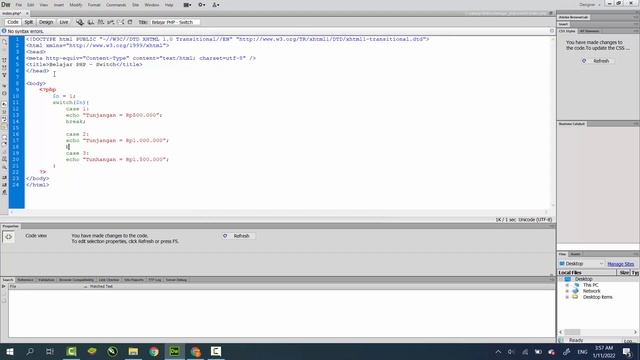The width and height of the screenshot is (640, 360).
Task: Open the Help menu
Action: click(x=169, y=5)
